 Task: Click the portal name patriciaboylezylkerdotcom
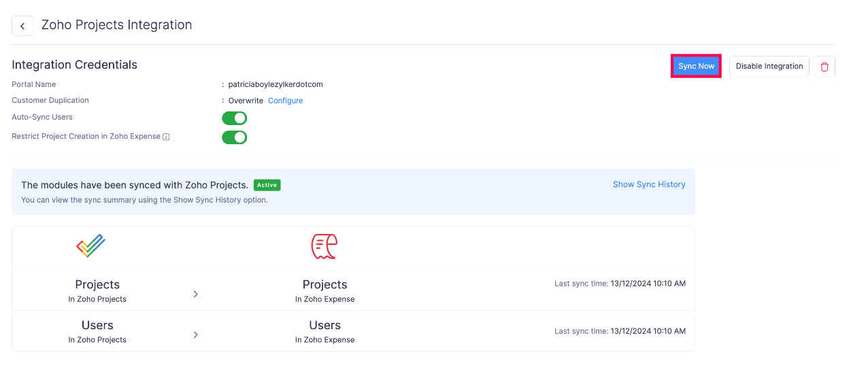(276, 84)
